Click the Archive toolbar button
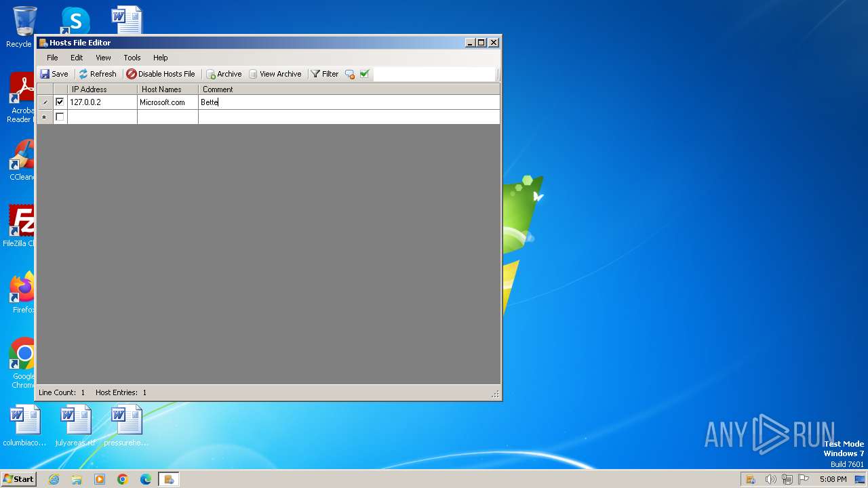Screen dimensions: 868x488 tap(224, 74)
